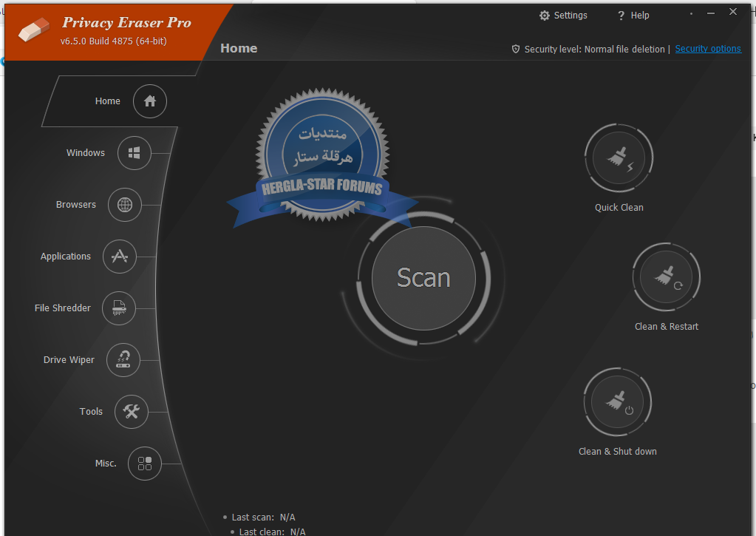Viewport: 756px width, 536px height.
Task: Open the Windows logo icon section
Action: point(134,153)
